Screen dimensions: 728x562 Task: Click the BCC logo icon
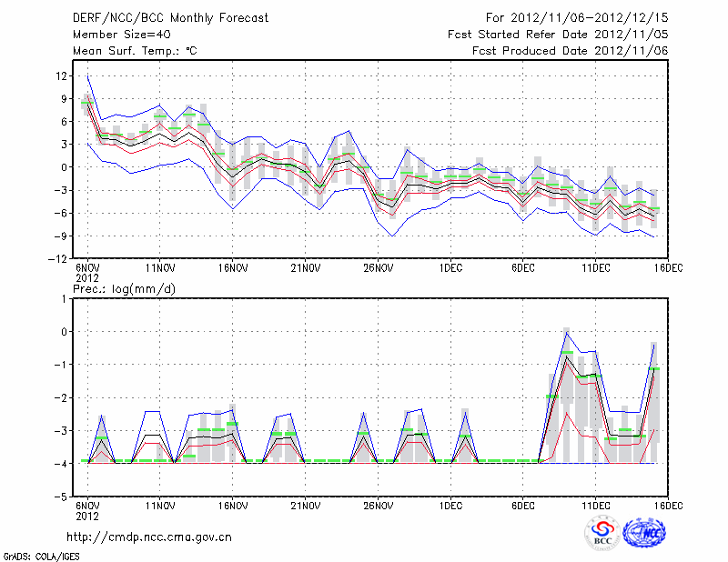tap(602, 533)
